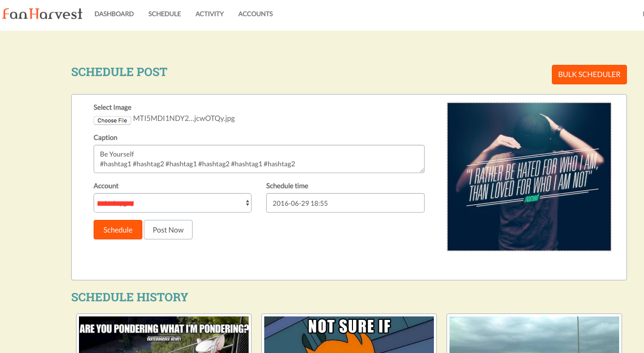644x353 pixels.
Task: Click the selected image preview thumbnail
Action: [x=529, y=176]
